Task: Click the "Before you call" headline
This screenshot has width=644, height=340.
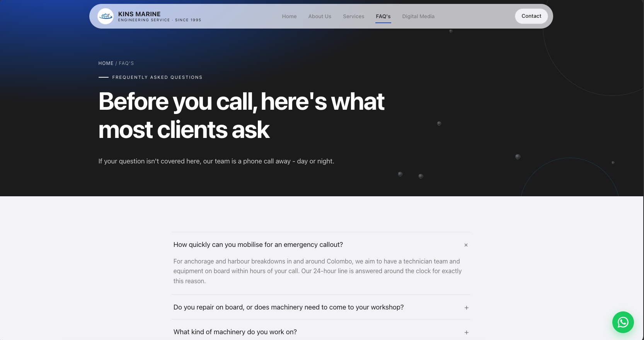Action: [x=242, y=115]
